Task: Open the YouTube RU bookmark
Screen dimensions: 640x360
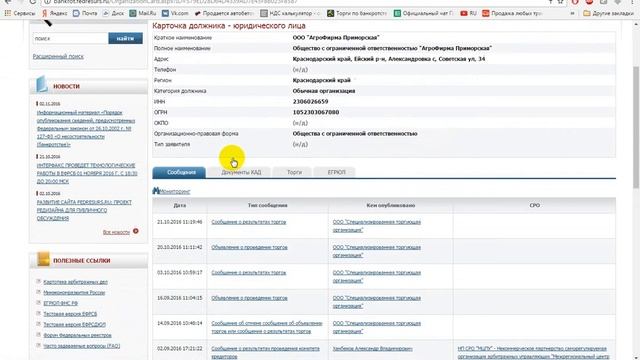Action: click(469, 13)
